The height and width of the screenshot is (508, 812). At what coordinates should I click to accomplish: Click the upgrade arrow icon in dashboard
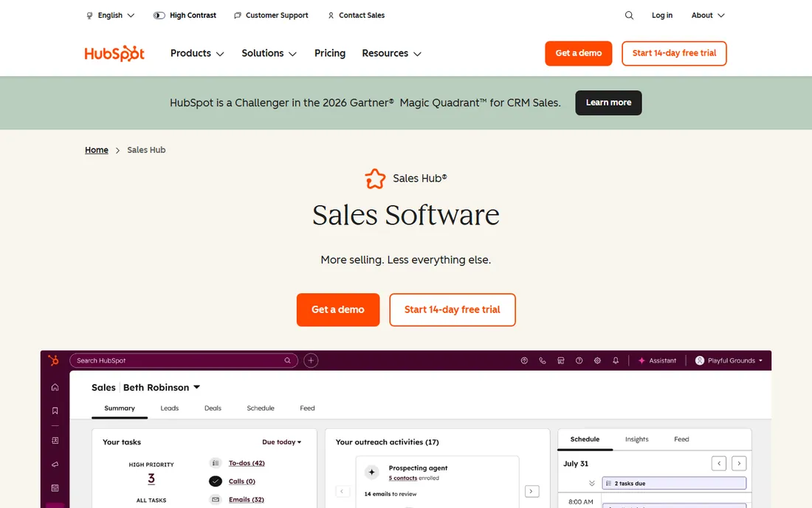coord(524,360)
